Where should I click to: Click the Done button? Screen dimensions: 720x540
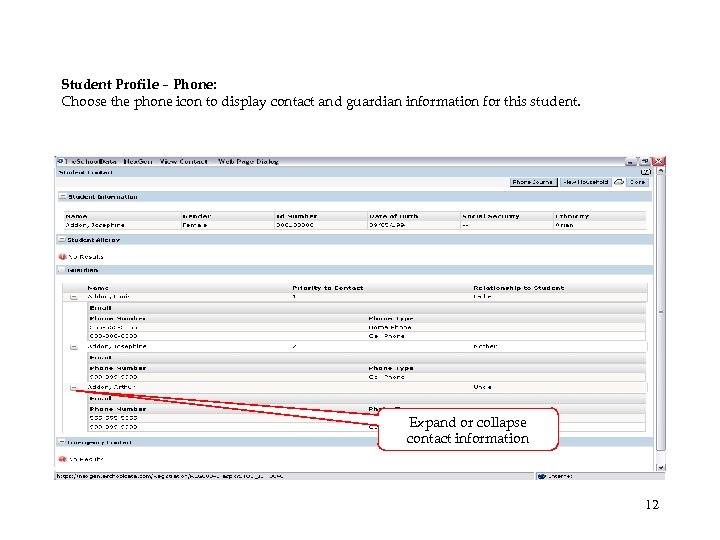coord(637,182)
